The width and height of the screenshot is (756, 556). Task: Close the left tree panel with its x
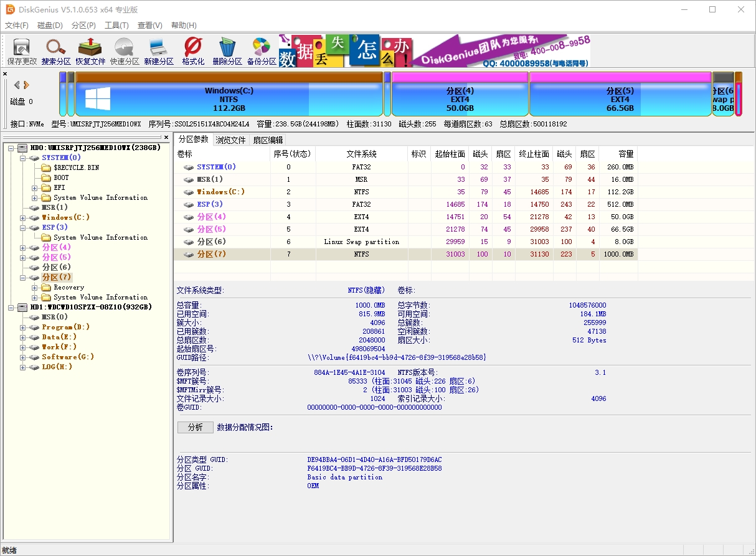pyautogui.click(x=166, y=137)
